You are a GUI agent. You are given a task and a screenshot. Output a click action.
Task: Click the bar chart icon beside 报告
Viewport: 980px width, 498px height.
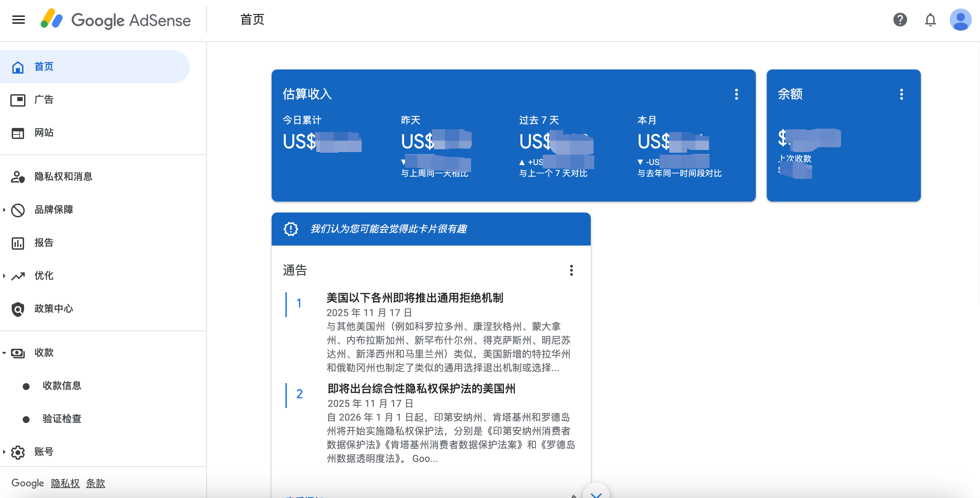click(x=18, y=243)
